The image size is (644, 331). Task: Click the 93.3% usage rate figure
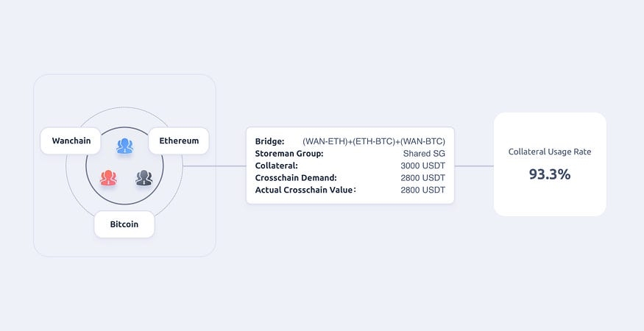(x=550, y=174)
